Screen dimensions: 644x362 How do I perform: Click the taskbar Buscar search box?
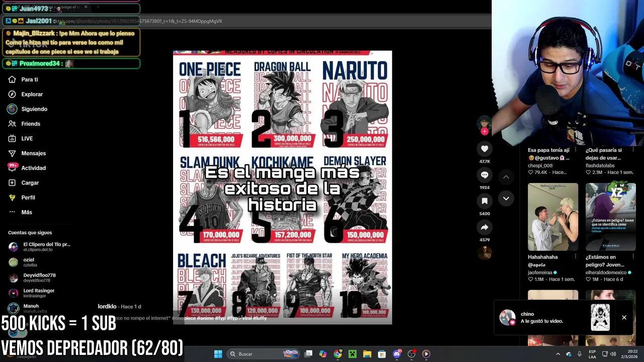[263, 354]
